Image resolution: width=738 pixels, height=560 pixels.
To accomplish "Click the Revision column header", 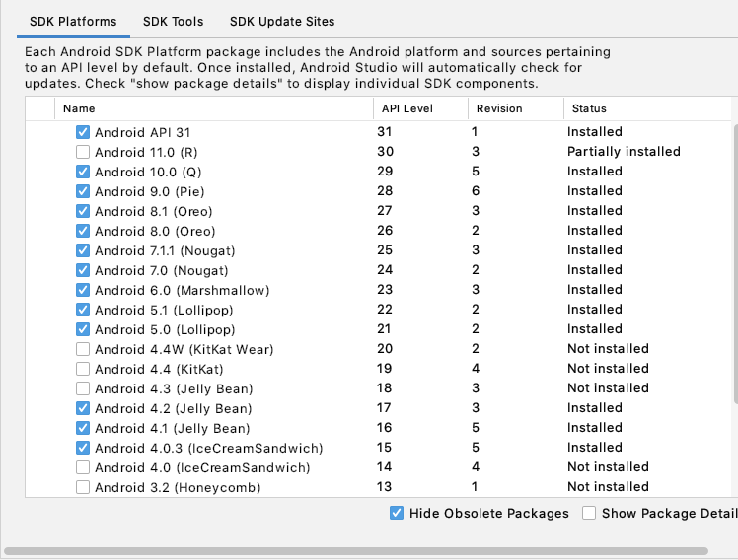I will pos(499,108).
